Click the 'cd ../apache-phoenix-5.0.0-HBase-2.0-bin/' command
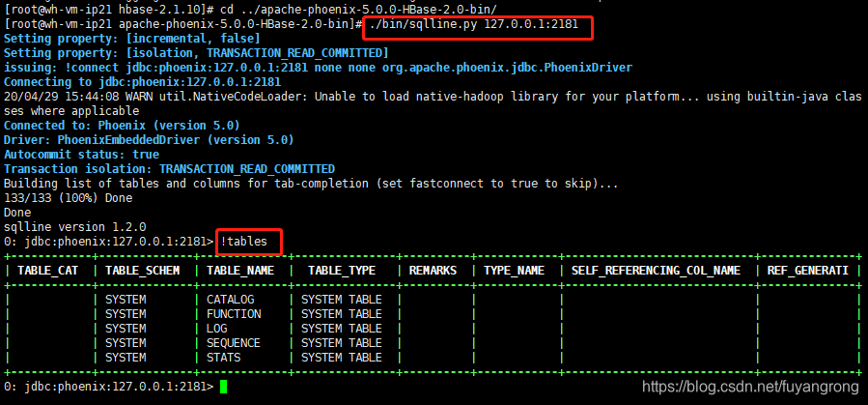Screen dimensions: 868x405 coord(358,10)
